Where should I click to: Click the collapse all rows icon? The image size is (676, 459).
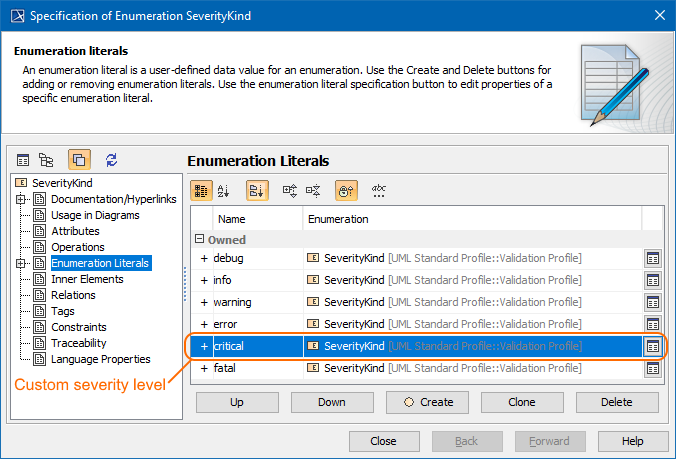(313, 189)
